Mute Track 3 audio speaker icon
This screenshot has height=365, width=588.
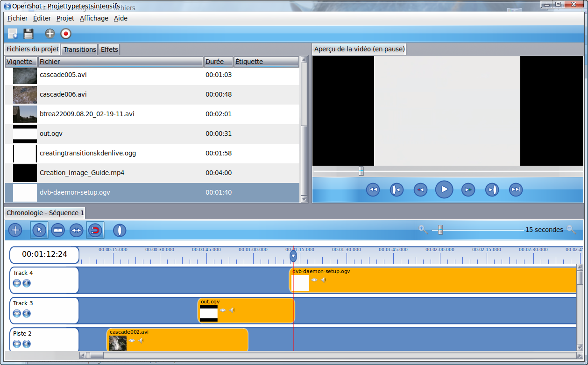click(x=27, y=314)
